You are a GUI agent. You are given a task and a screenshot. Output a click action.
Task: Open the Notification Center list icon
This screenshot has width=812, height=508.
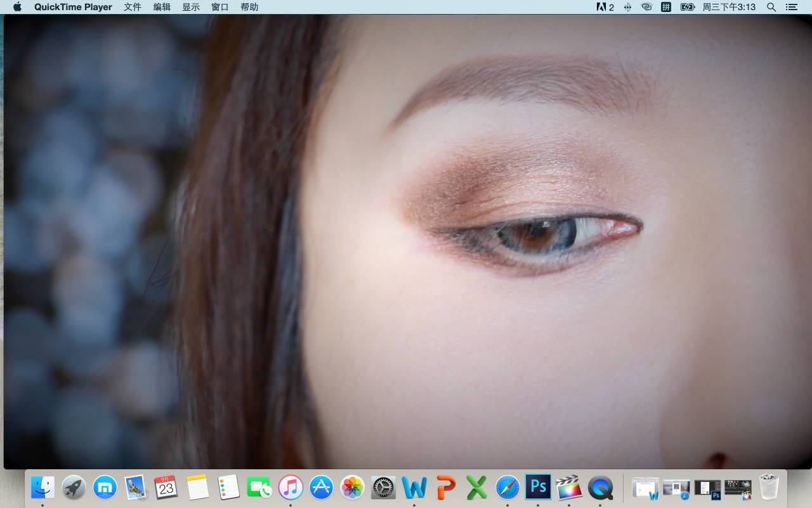[791, 7]
